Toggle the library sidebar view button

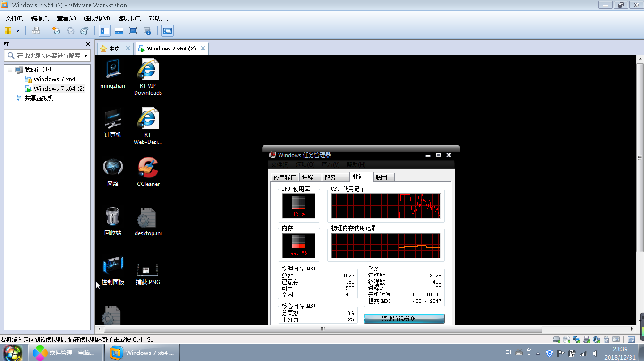click(105, 31)
